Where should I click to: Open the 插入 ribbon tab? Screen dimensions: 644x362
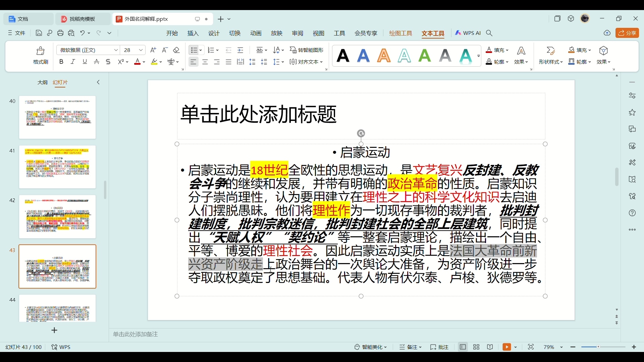pos(193,33)
